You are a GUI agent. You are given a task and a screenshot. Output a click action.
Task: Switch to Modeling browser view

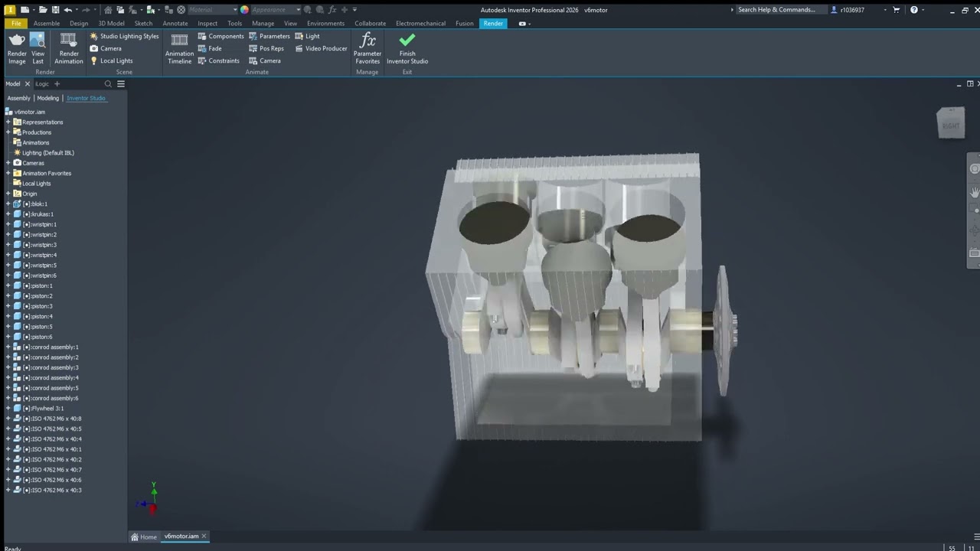point(48,98)
